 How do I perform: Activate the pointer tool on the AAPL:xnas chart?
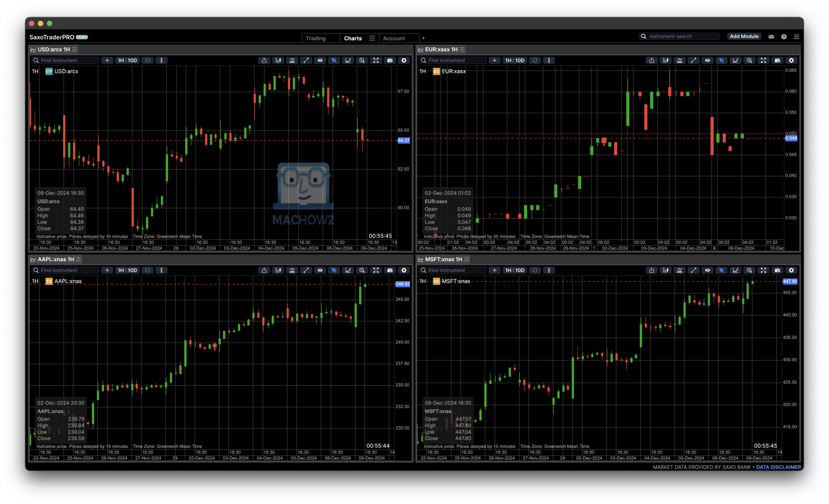point(334,270)
